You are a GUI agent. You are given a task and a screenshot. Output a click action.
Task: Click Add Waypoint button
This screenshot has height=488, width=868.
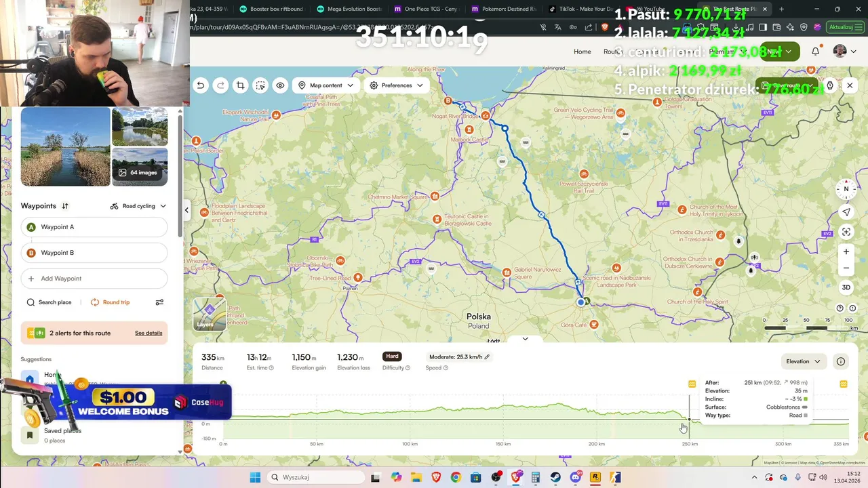click(94, 279)
